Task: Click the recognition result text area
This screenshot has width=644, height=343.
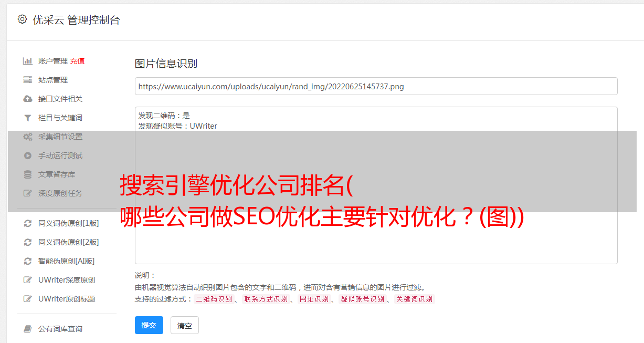Action: click(x=376, y=185)
